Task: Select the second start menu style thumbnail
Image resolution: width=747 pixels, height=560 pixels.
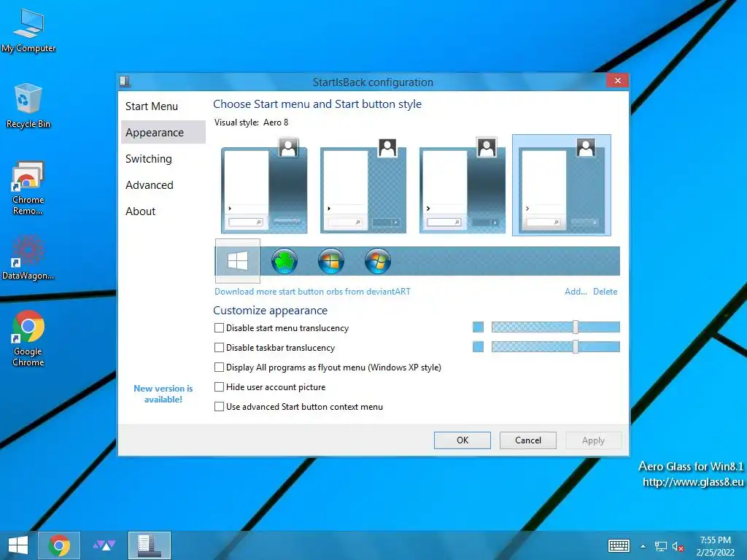Action: click(363, 185)
